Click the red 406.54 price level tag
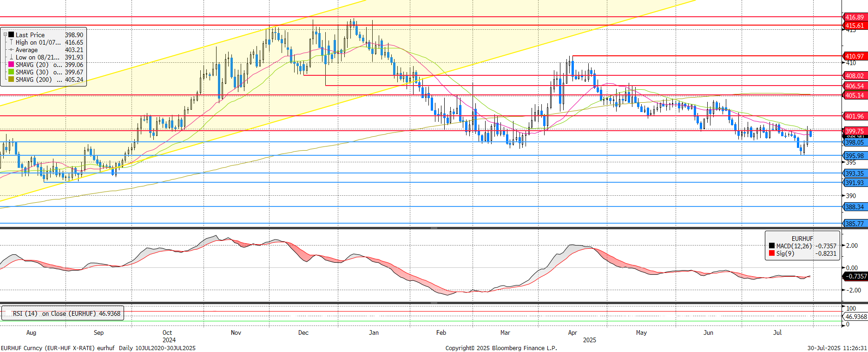Screen dimensions: 868x352 (854, 86)
